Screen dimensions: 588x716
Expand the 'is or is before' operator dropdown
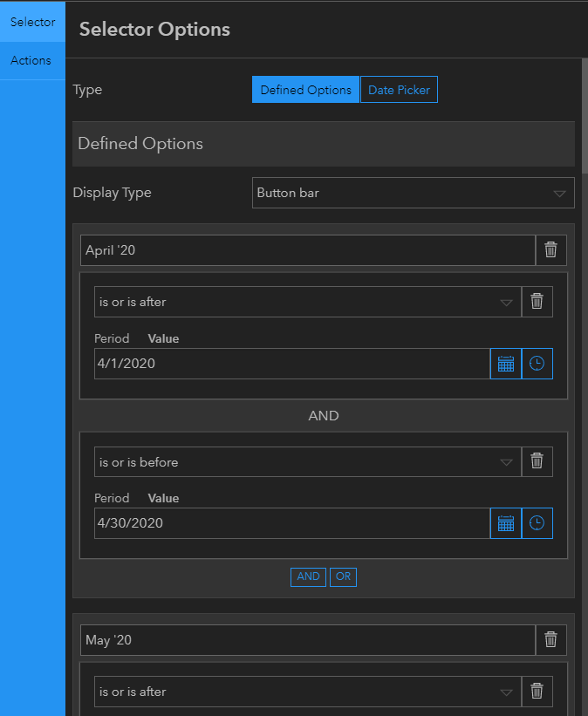point(506,460)
